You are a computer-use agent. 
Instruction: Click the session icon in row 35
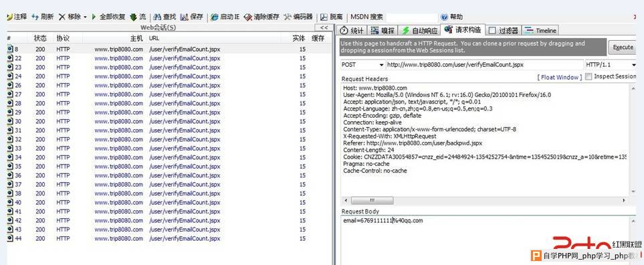pos(10,167)
